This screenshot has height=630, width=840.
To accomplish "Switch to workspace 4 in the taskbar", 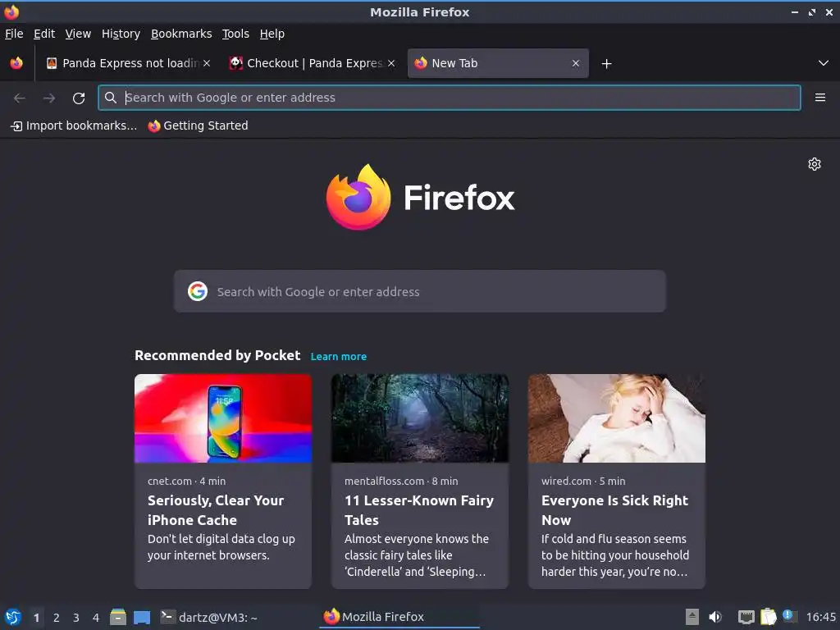I will [96, 618].
